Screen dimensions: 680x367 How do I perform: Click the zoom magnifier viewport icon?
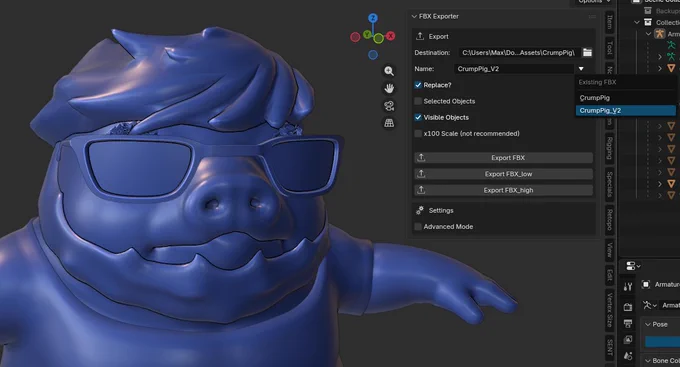pyautogui.click(x=389, y=71)
